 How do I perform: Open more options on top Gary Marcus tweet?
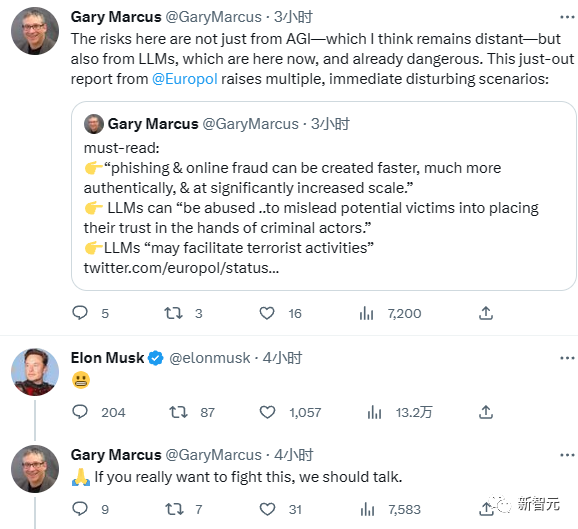click(567, 17)
